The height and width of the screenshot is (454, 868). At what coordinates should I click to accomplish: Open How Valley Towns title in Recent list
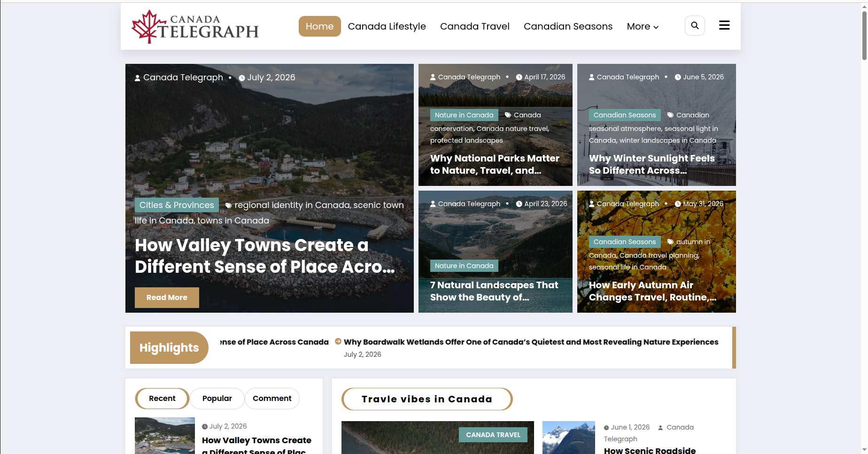click(256, 446)
